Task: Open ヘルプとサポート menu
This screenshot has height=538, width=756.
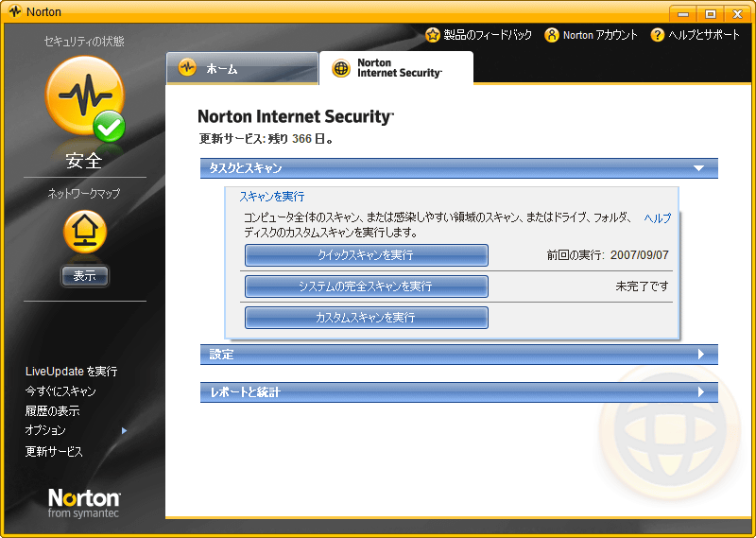Action: point(703,35)
